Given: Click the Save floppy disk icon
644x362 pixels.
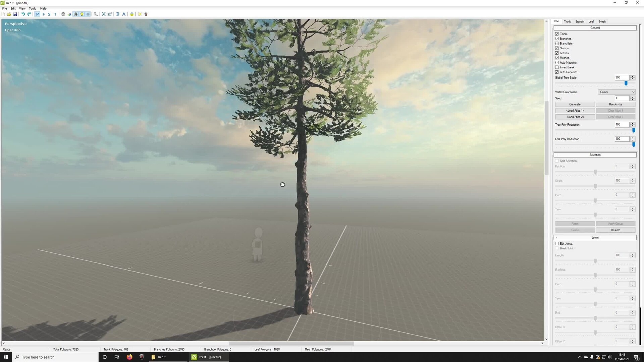Looking at the screenshot, I should (x=15, y=14).
